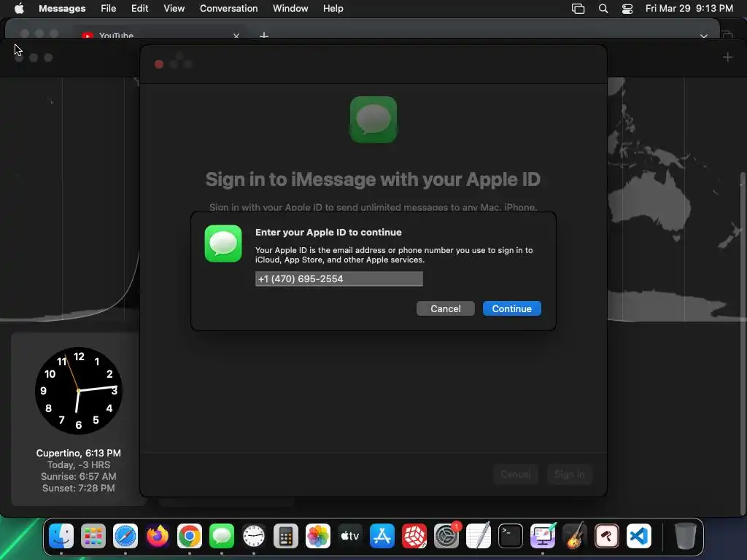This screenshot has height=560, width=747.
Task: Open the Help menu
Action: [x=333, y=9]
